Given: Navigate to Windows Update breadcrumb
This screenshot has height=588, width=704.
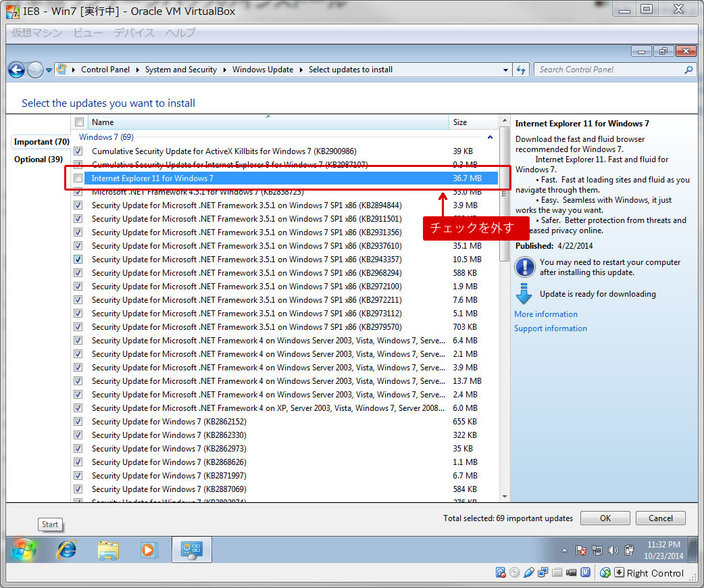Looking at the screenshot, I should click(x=263, y=70).
